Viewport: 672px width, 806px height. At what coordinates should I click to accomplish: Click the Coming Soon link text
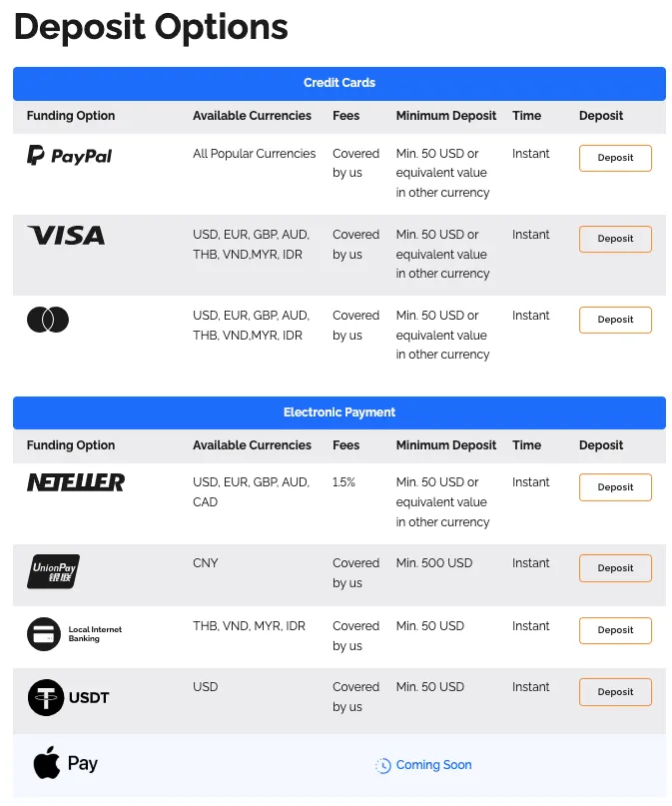pyautogui.click(x=433, y=765)
